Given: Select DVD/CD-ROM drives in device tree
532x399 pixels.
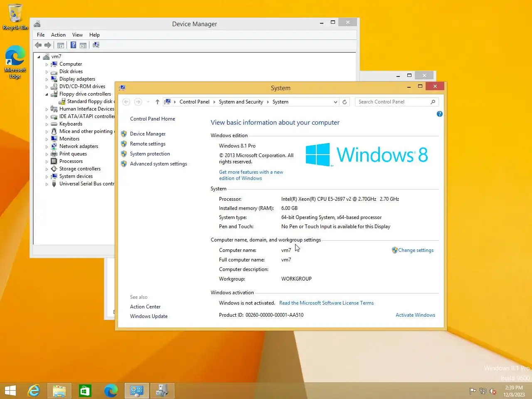Looking at the screenshot, I should [x=82, y=86].
